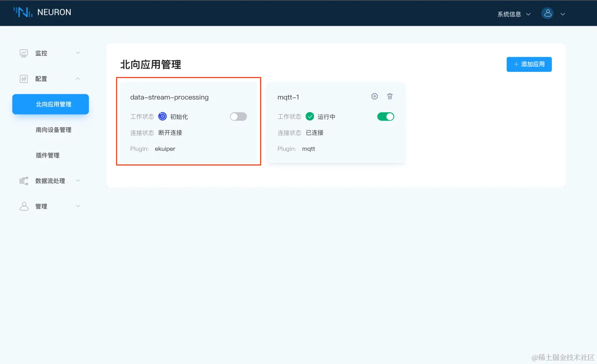Screen dimensions: 597x364
Task: Enable the data-stream-processing application toggle
Action: tap(238, 116)
